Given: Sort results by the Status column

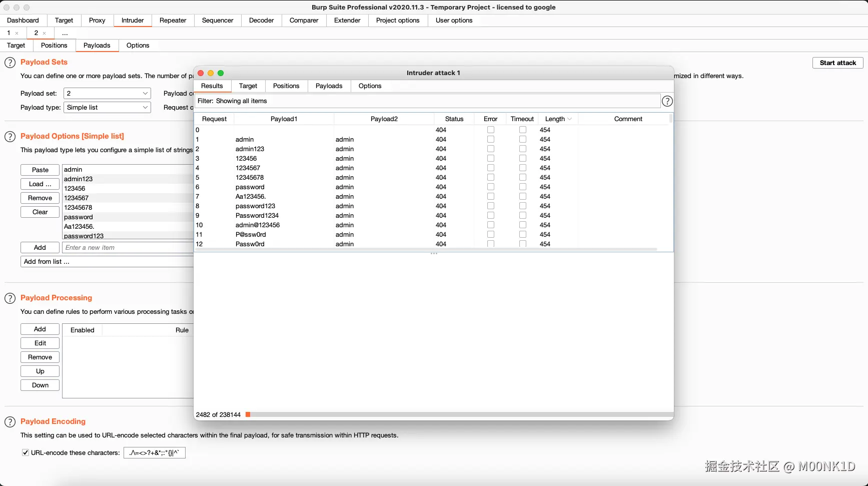Looking at the screenshot, I should click(x=454, y=119).
